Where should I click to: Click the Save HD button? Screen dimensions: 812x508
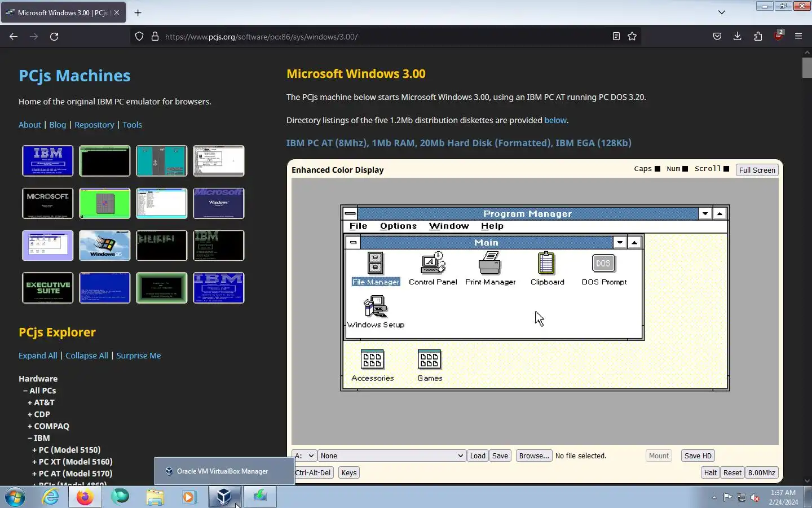[698, 456]
